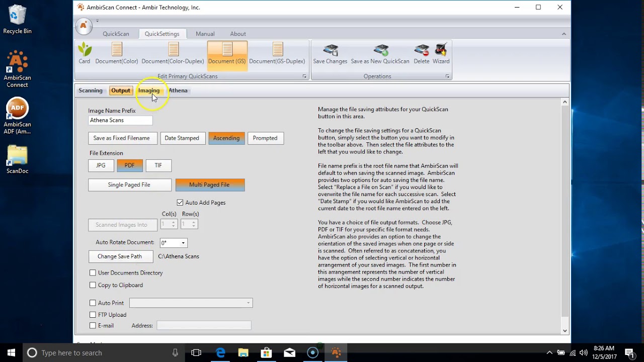Open the round AmbirScan application menu
Image resolution: width=644 pixels, height=362 pixels.
84,26
